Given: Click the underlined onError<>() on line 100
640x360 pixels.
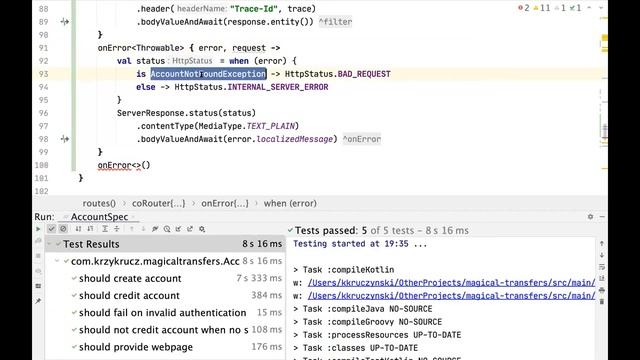Looking at the screenshot, I should [x=124, y=165].
